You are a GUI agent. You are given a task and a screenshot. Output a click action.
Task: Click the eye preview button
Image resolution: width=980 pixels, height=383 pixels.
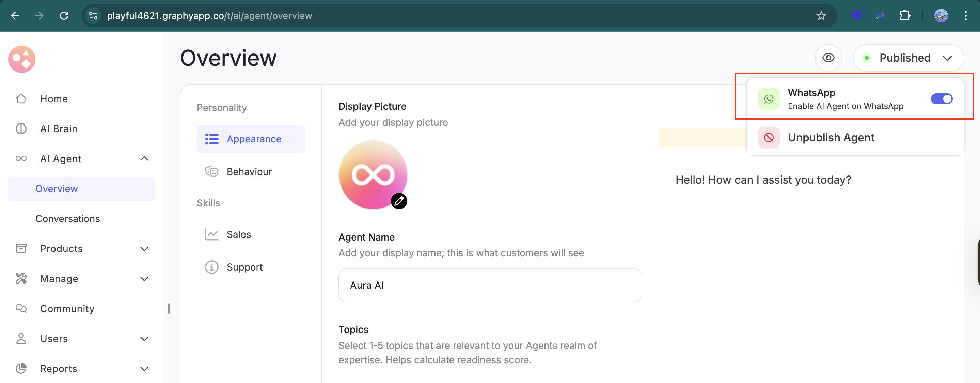(x=828, y=58)
